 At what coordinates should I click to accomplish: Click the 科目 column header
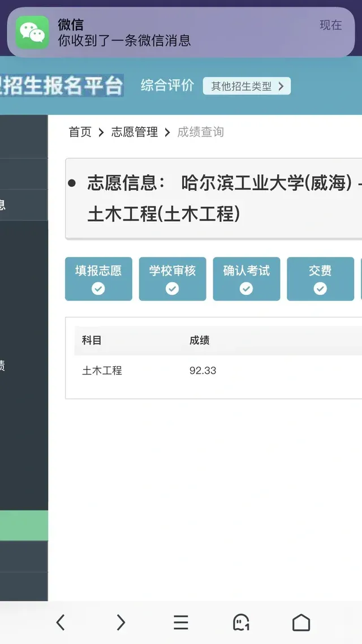pos(92,341)
